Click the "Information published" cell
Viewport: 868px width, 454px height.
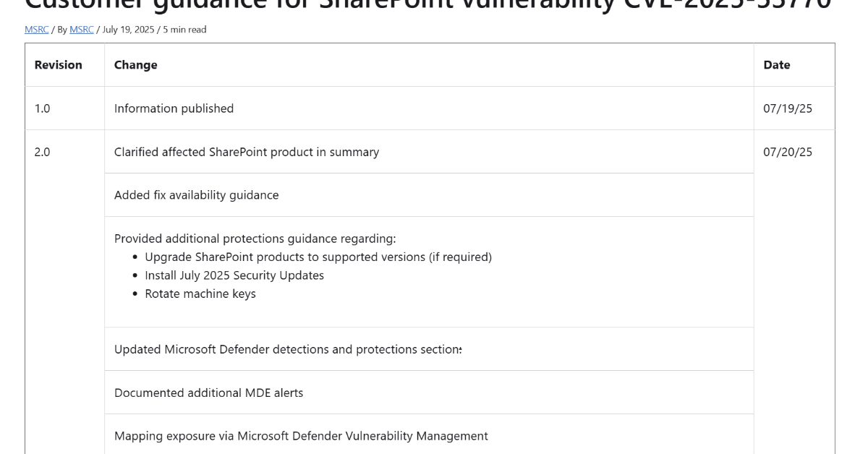174,108
